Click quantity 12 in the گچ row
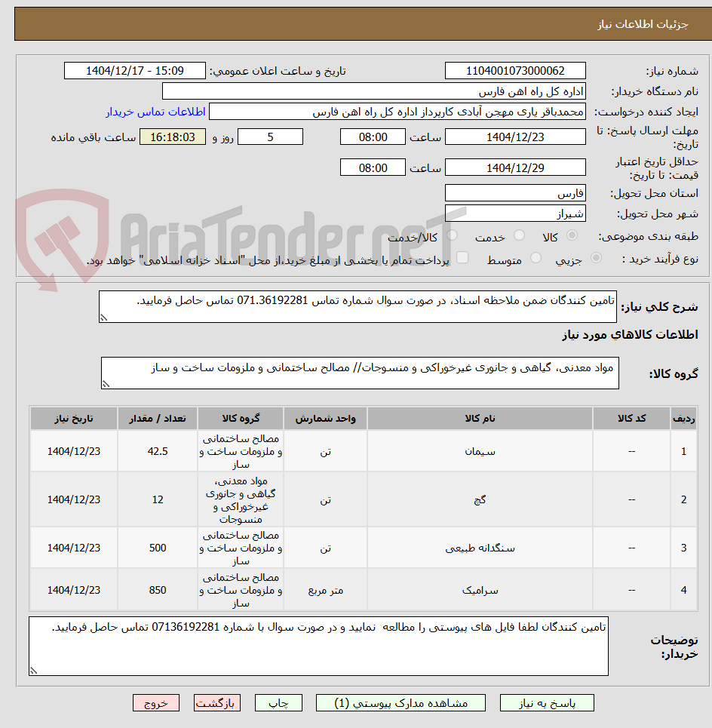Screen dimensions: 712x728 (158, 499)
